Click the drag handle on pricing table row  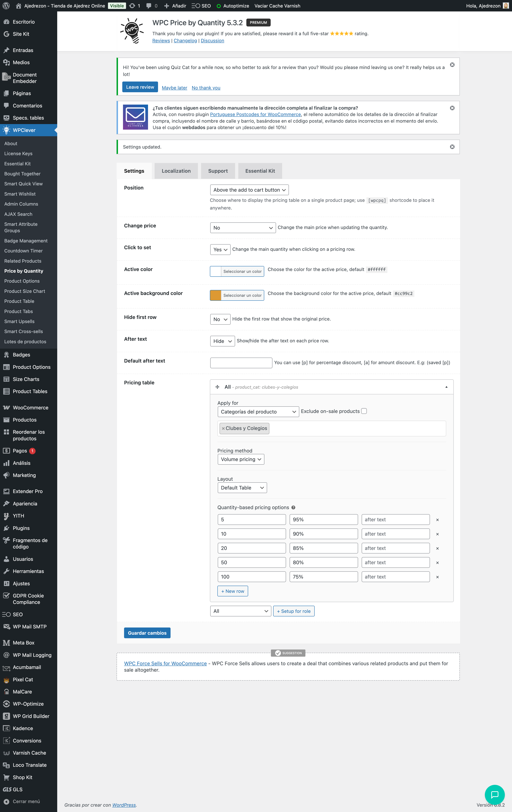[x=217, y=387]
